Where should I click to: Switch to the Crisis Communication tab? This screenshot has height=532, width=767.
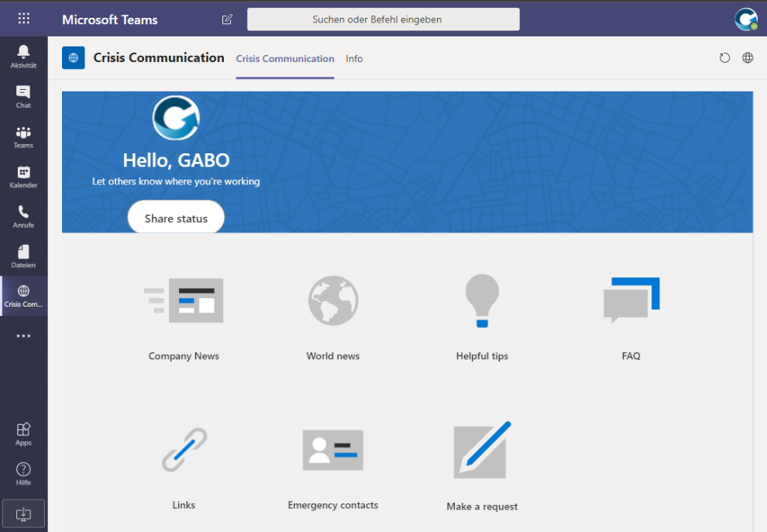tap(285, 59)
